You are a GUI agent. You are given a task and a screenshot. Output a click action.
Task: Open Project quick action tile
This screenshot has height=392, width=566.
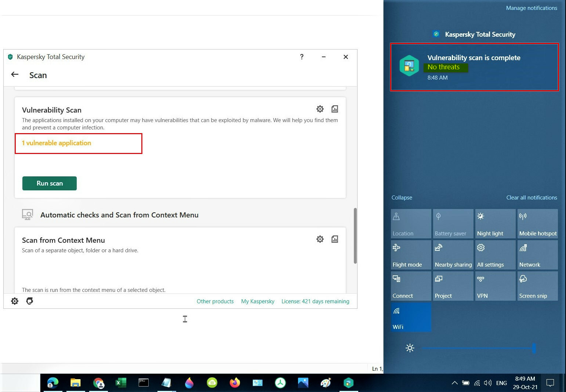point(453,286)
